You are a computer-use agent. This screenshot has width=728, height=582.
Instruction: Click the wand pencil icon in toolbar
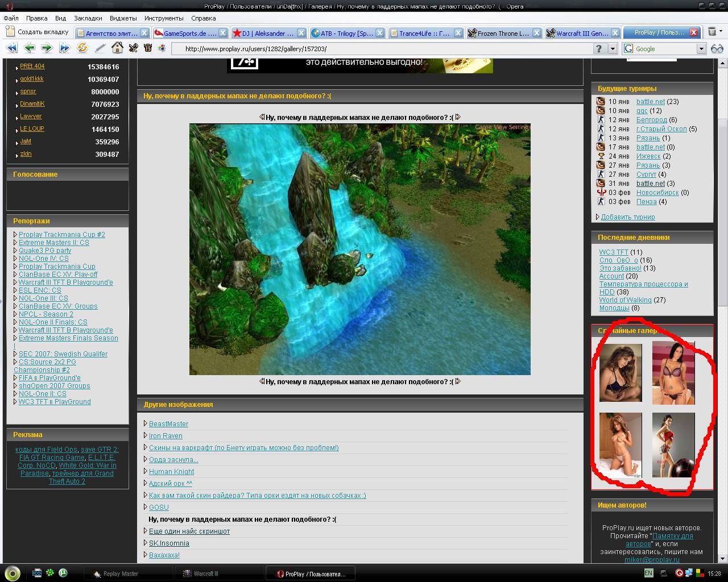[100, 48]
